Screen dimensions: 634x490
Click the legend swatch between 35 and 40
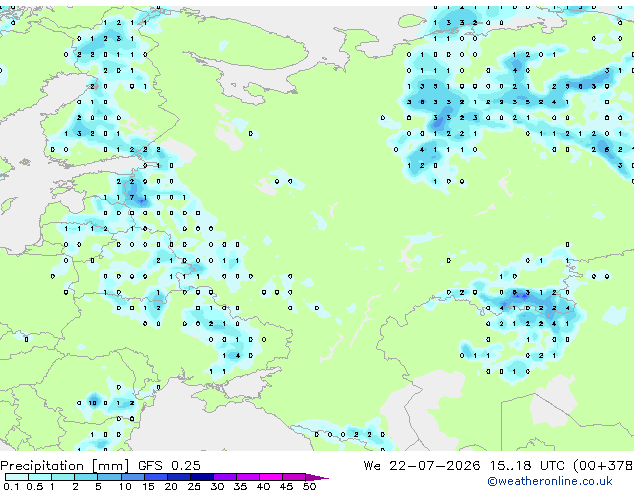pos(248,477)
